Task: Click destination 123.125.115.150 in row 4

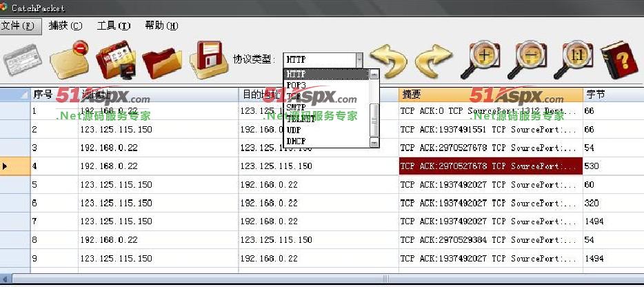Action: 319,166
